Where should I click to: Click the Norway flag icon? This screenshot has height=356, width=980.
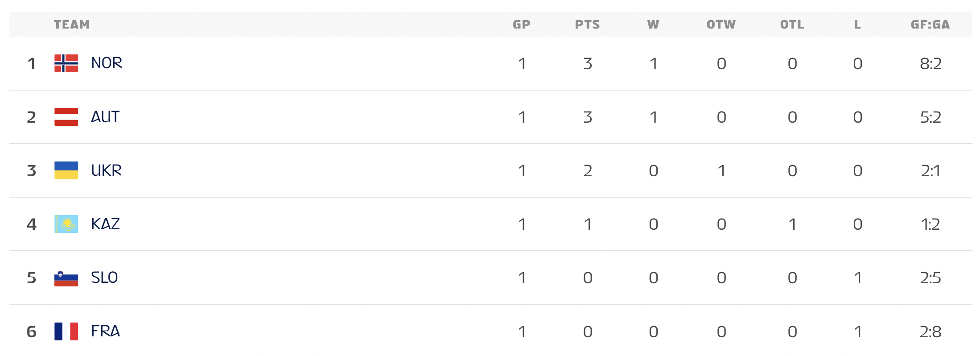[66, 63]
